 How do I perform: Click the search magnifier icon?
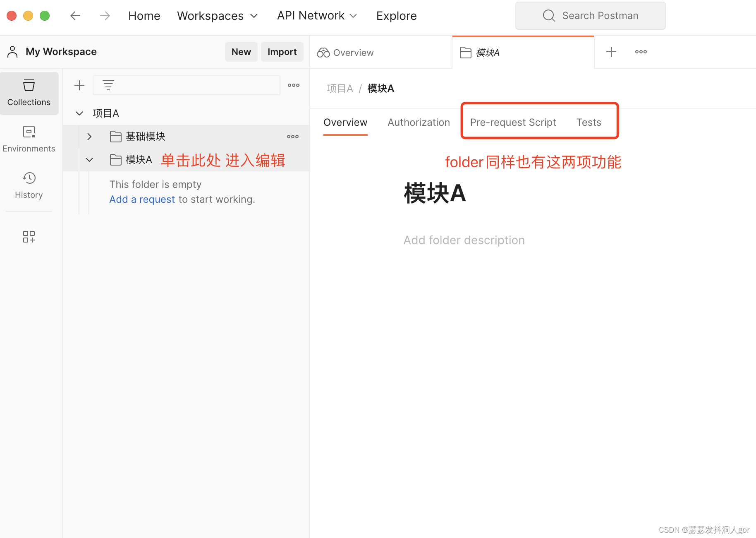[x=549, y=16]
